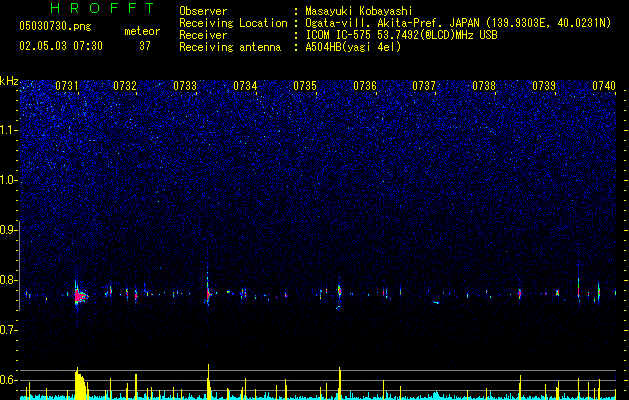The width and height of the screenshot is (629, 400).
Task: Click the Receiving Location label
Action: [x=233, y=23]
